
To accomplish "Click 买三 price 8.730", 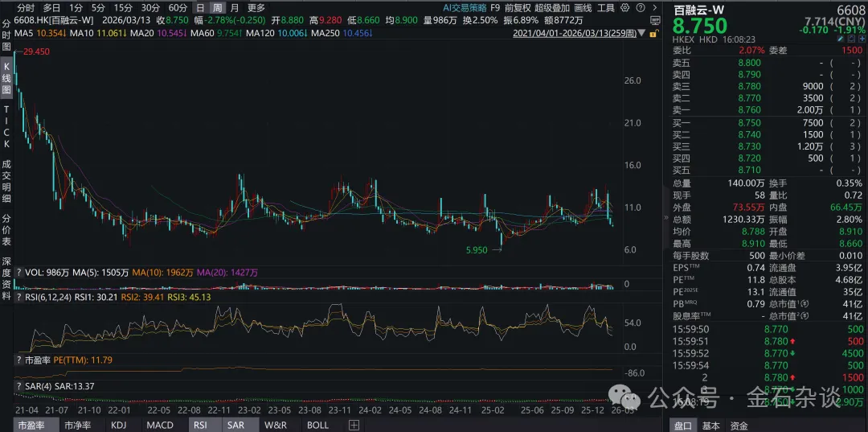I will coord(750,146).
